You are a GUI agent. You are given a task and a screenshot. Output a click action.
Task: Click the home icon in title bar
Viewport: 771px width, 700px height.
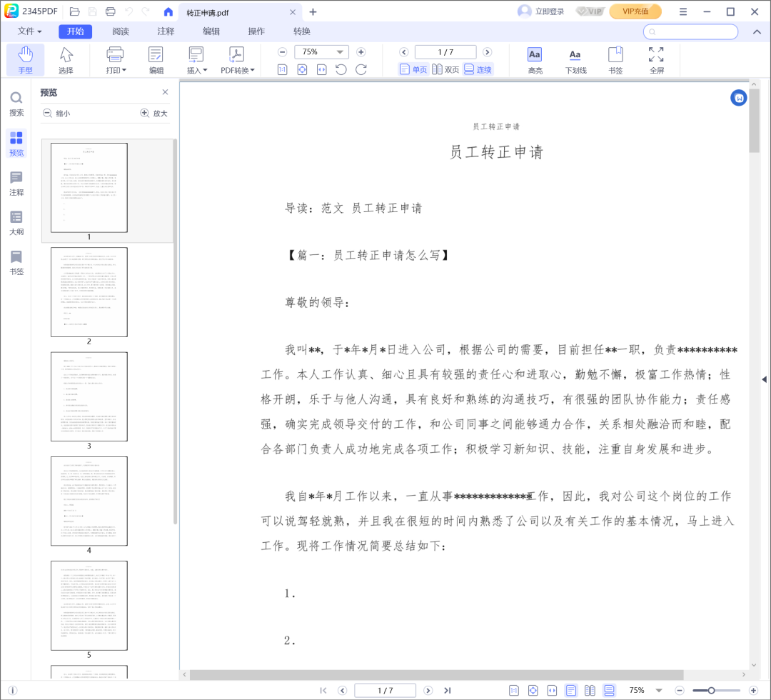coord(168,11)
